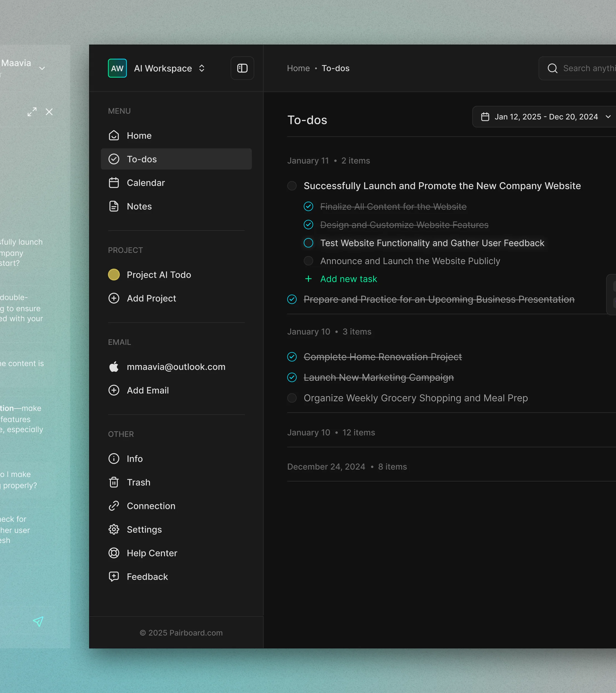Click the Notes document icon
This screenshot has height=693, width=616.
114,206
